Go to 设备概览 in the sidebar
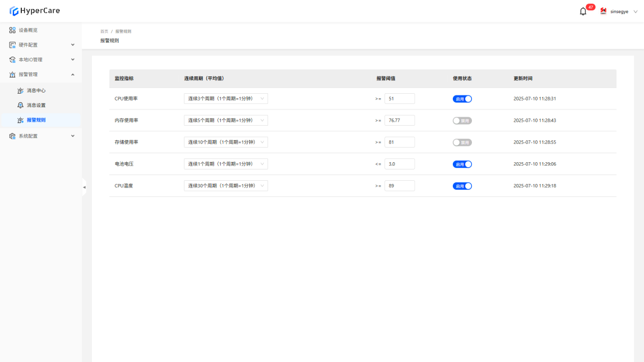 pyautogui.click(x=41, y=30)
